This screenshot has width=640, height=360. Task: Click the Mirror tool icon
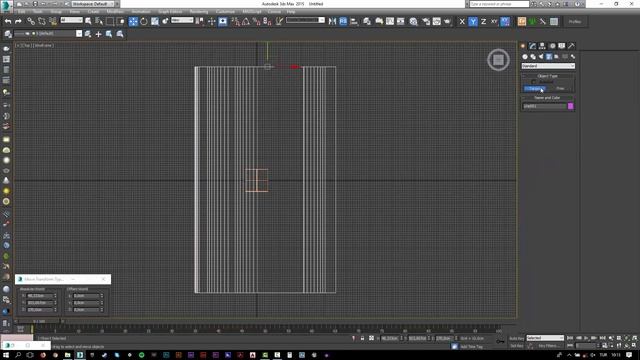click(332, 21)
